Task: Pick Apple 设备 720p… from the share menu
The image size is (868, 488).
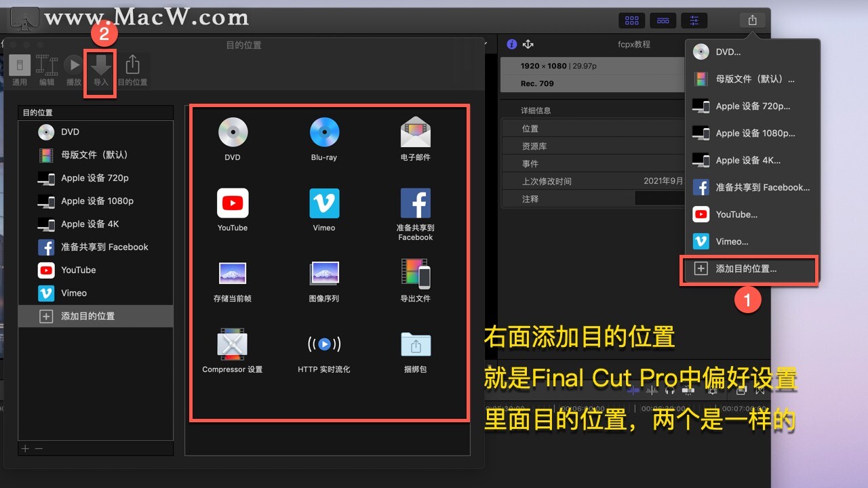Action: point(751,106)
